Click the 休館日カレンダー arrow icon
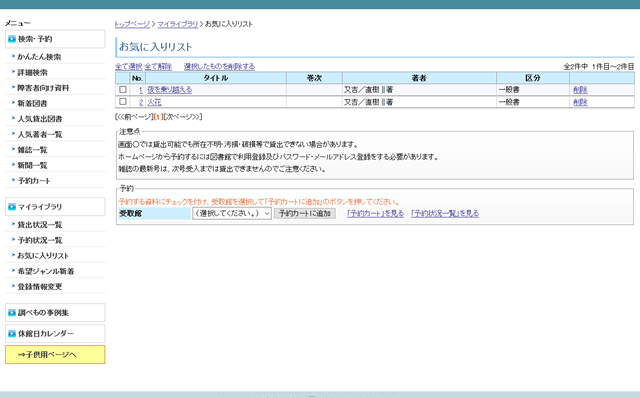 (x=12, y=334)
